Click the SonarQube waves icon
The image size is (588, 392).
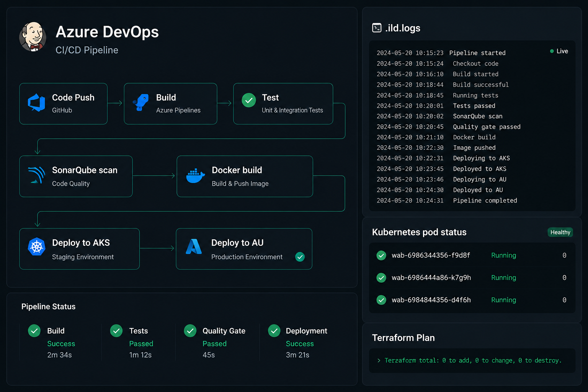[x=37, y=175]
